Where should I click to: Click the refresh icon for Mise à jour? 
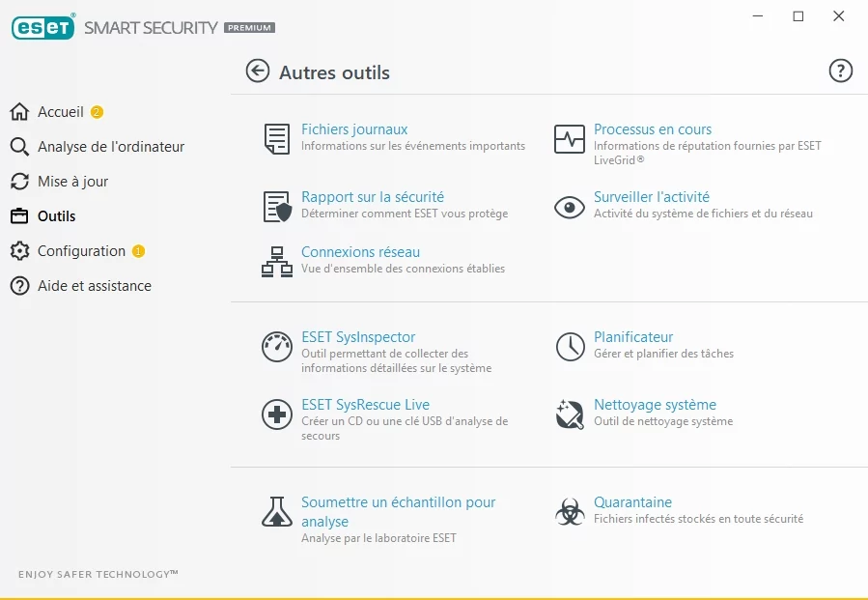(x=19, y=182)
